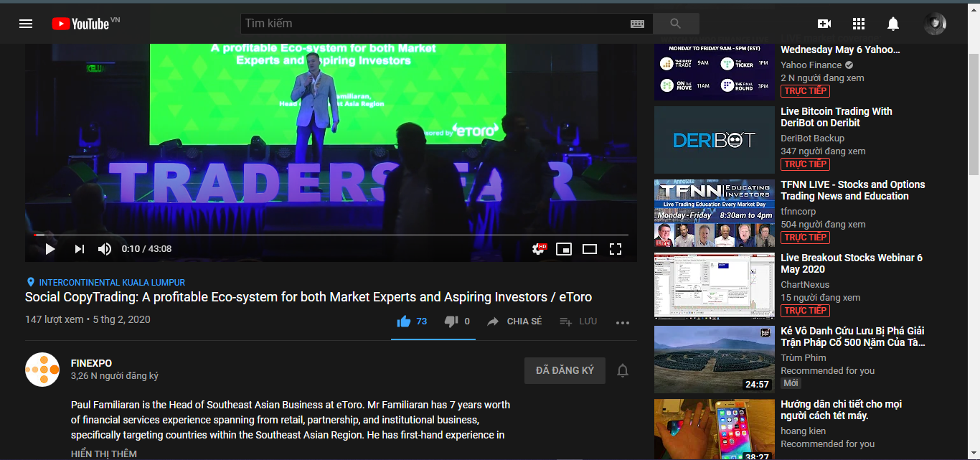Enable miniplayer mode

click(564, 249)
